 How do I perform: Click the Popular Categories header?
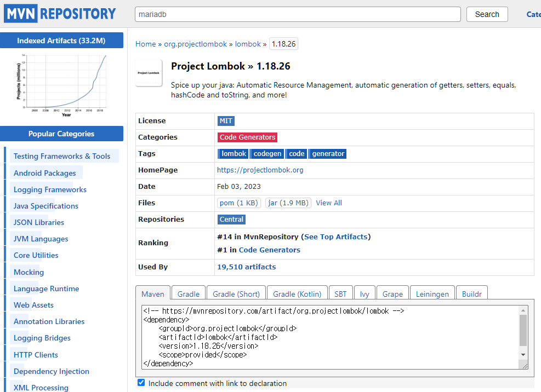[61, 134]
